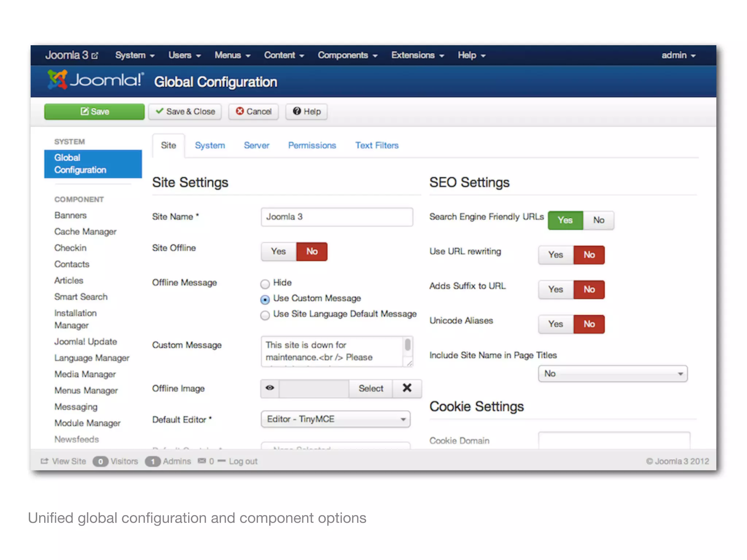This screenshot has height=560, width=747.
Task: Open Include Site Name in Page Titles dropdown
Action: point(613,373)
